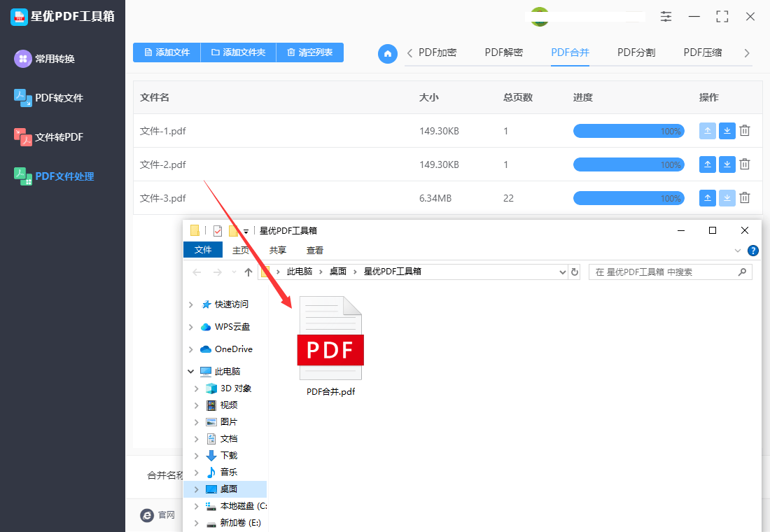The height and width of the screenshot is (532, 770).
Task: Select the PDF合并.pdf file in Explorer
Action: (330, 346)
